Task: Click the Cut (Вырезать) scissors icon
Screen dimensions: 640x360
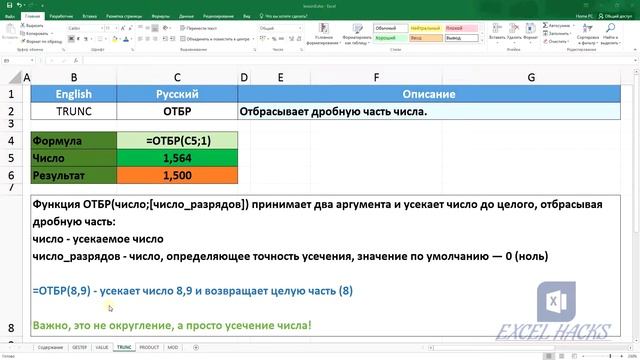Action: pyautogui.click(x=23, y=25)
